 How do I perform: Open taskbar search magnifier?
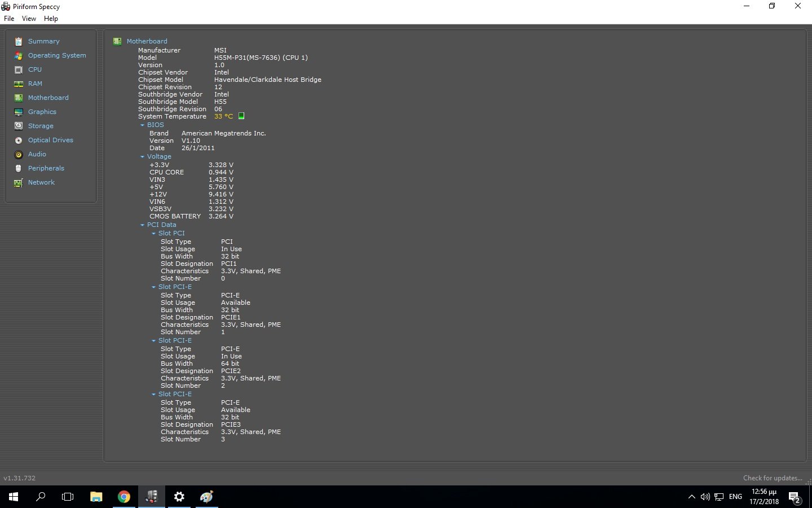41,497
